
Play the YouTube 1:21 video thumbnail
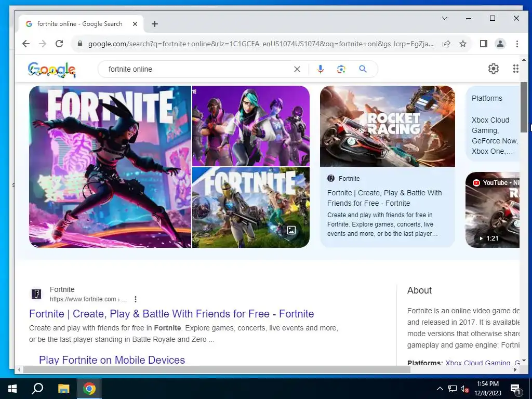pos(493,210)
